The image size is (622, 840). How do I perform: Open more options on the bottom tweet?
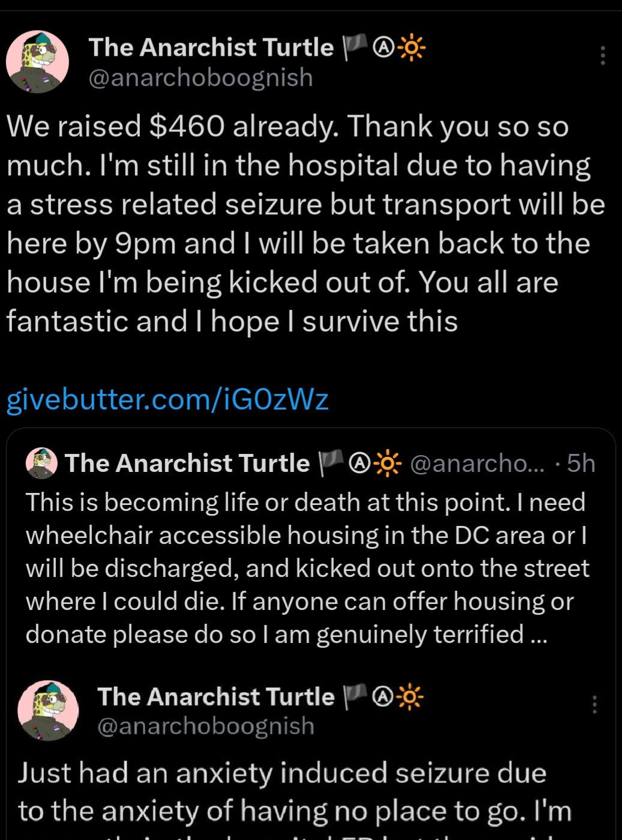[594, 704]
